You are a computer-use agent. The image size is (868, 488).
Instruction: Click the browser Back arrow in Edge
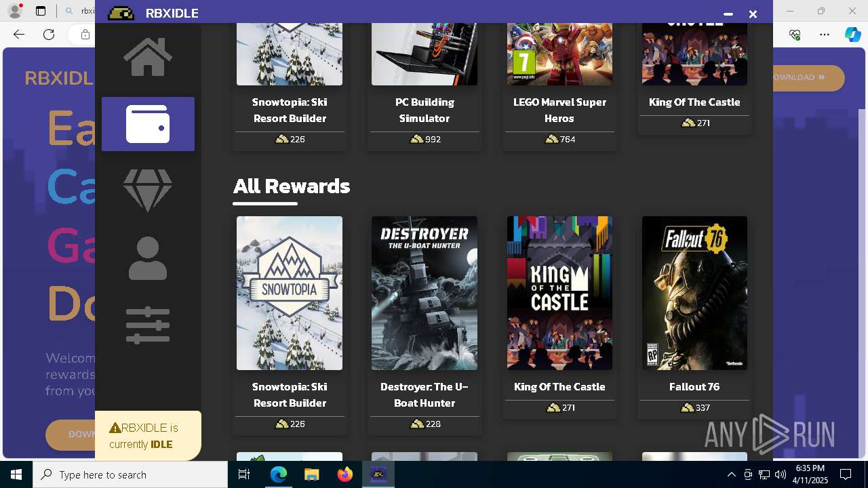pos(19,35)
